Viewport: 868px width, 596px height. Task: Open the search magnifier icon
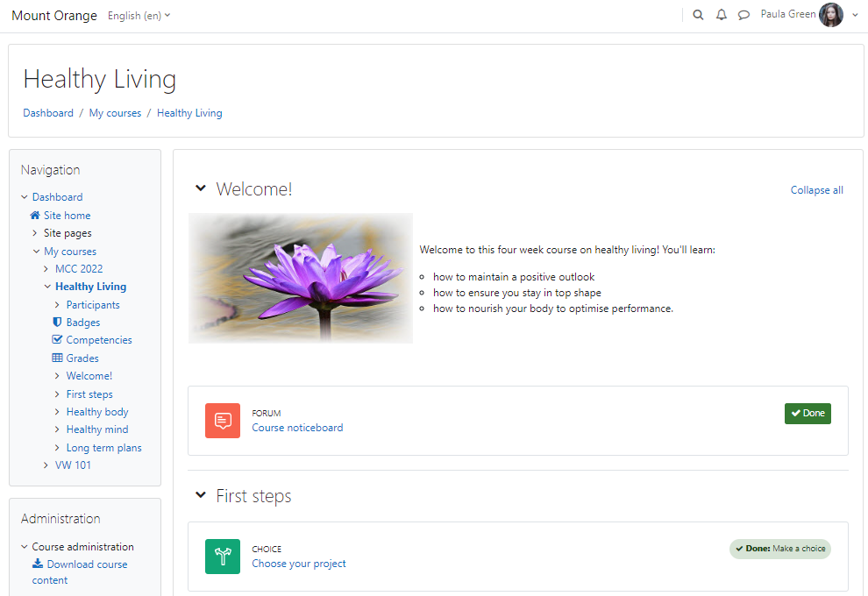tap(698, 15)
